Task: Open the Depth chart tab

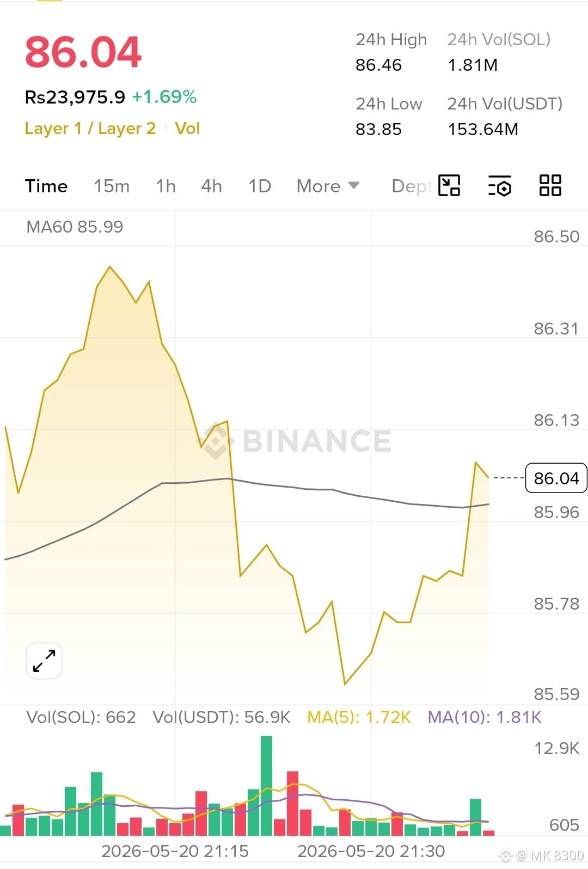Action: (412, 186)
